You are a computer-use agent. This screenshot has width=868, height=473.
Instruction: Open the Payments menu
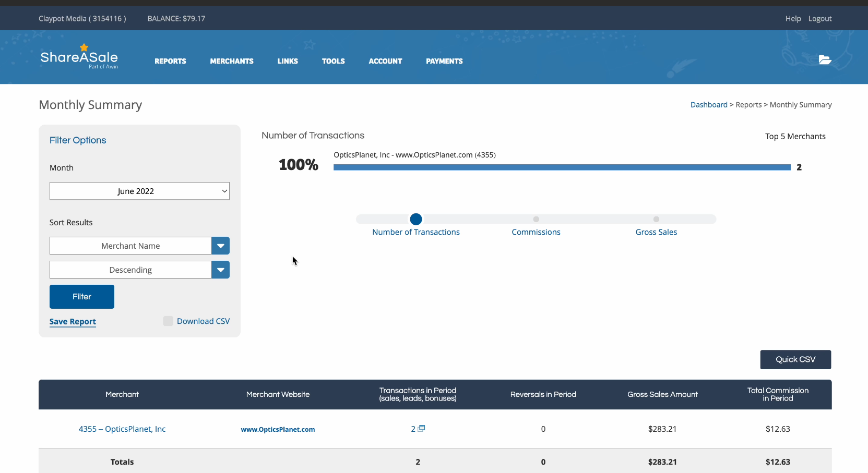pyautogui.click(x=444, y=61)
